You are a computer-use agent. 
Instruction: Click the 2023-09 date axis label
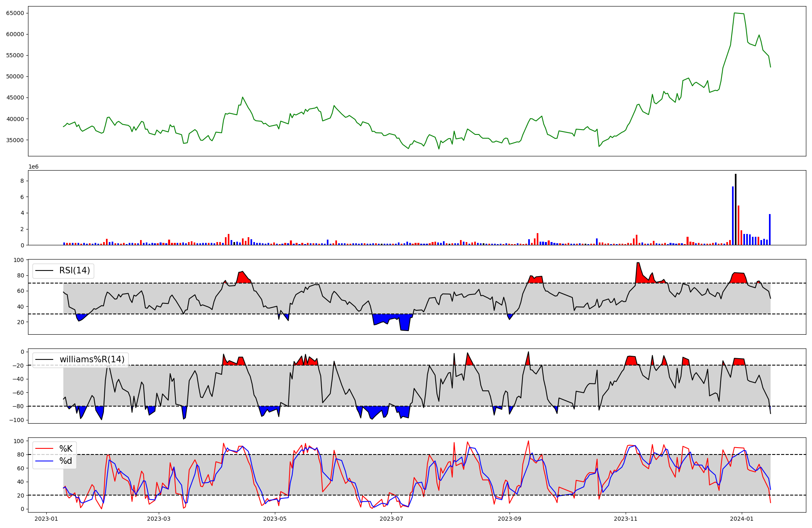point(510,519)
